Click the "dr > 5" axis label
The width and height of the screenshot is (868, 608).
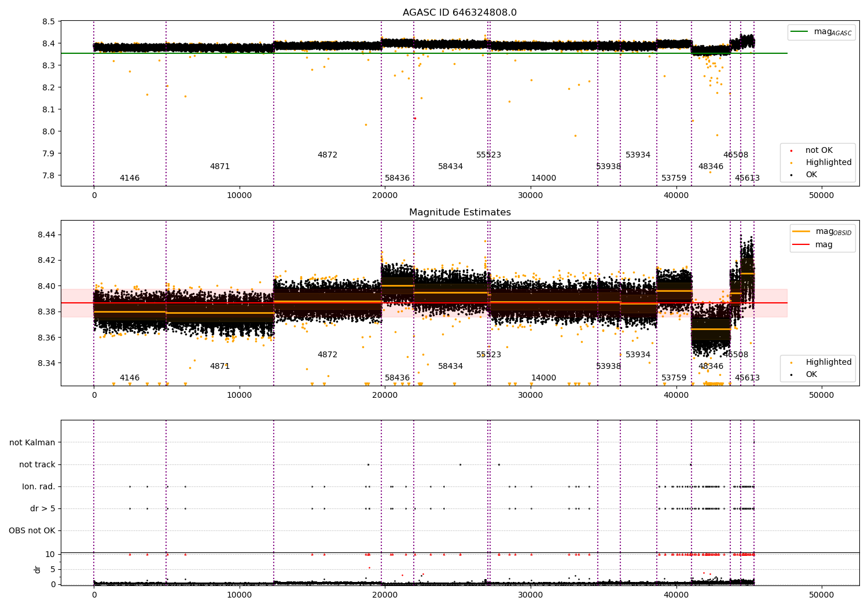(43, 509)
